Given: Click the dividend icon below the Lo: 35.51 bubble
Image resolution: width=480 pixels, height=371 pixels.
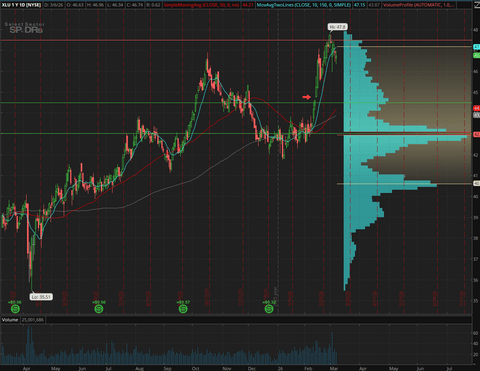Looking at the screenshot, I should coord(15,309).
